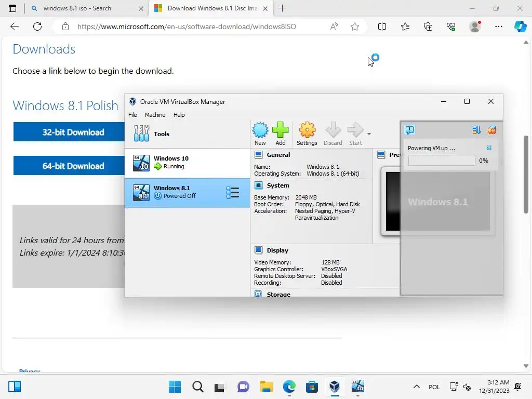Expand the Start button dropdown arrow
Image resolution: width=532 pixels, height=399 pixels.
pyautogui.click(x=369, y=134)
